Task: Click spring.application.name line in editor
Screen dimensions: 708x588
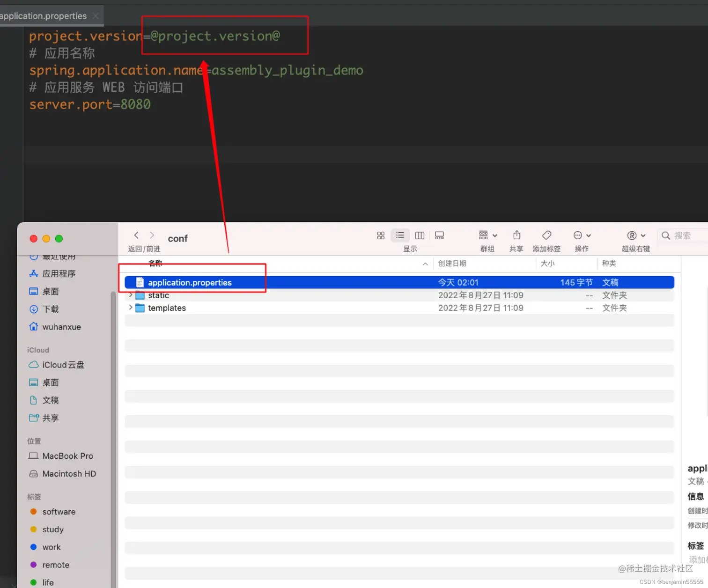Action: (196, 70)
